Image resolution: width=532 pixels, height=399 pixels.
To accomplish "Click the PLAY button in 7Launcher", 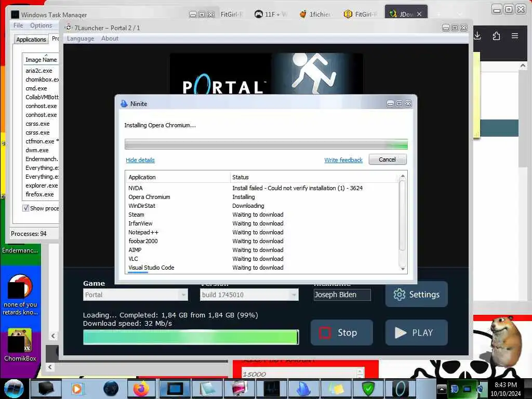I will click(x=416, y=332).
